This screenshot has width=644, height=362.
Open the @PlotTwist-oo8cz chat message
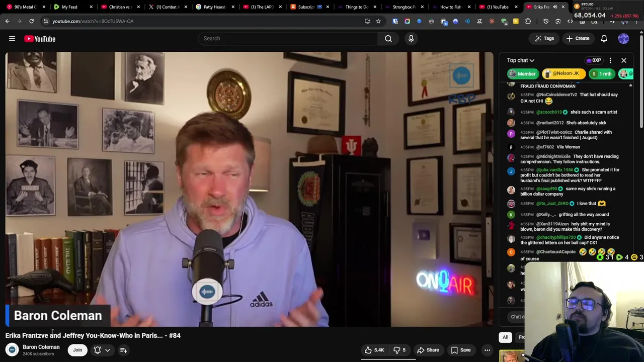[569, 135]
